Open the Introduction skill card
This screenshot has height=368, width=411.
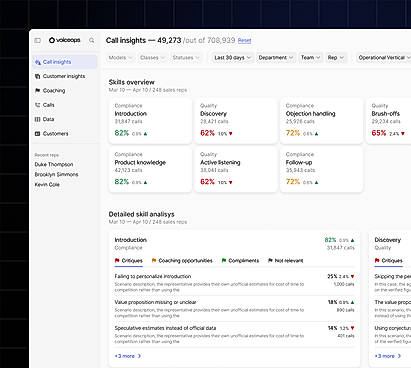pos(150,121)
